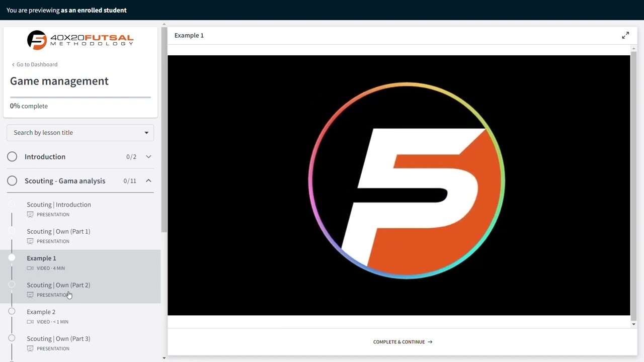Click presentation icon under Scouting | Introduction

(x=30, y=215)
